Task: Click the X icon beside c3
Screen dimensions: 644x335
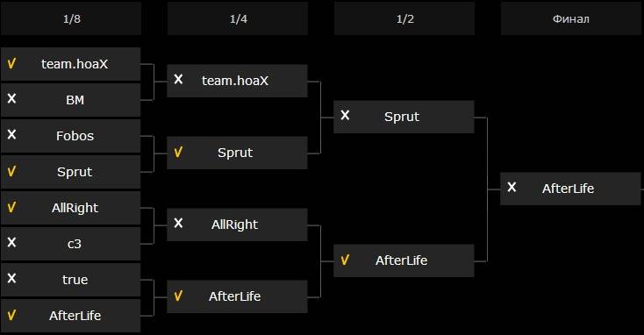Action: (x=11, y=242)
